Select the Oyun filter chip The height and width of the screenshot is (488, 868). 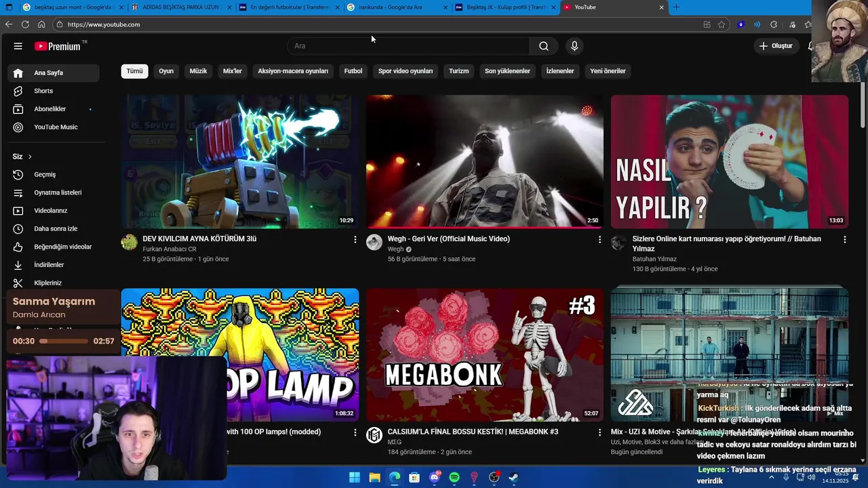point(166,70)
